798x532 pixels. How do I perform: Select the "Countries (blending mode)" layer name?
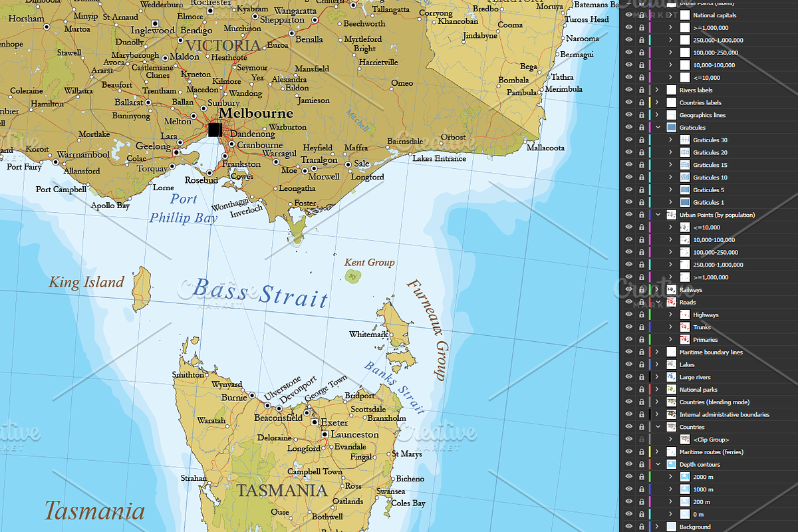[x=715, y=402]
